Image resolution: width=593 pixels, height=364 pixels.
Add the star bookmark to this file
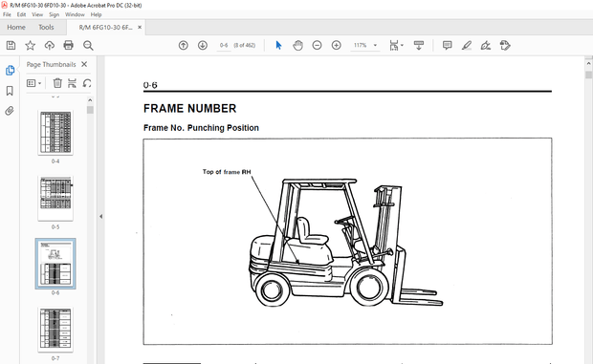tap(31, 46)
